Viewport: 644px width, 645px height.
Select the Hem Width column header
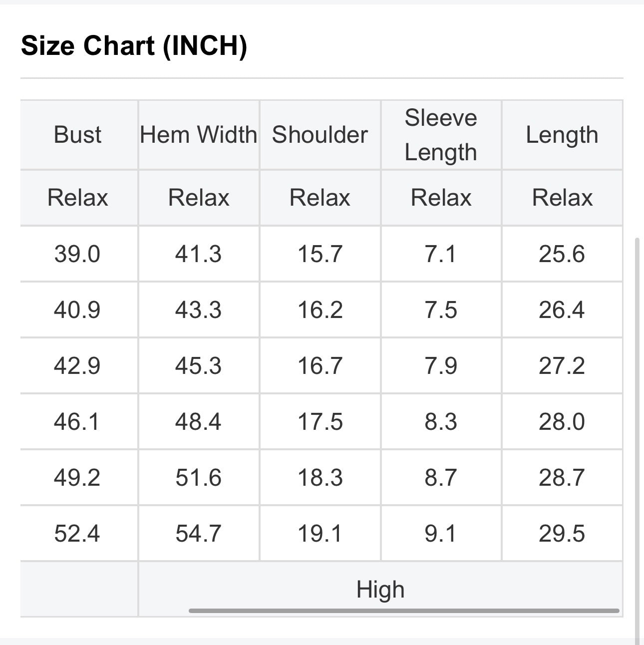point(199,135)
